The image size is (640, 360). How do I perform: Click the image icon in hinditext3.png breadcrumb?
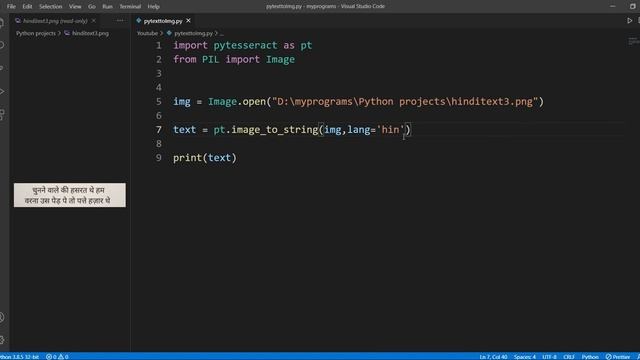point(67,33)
